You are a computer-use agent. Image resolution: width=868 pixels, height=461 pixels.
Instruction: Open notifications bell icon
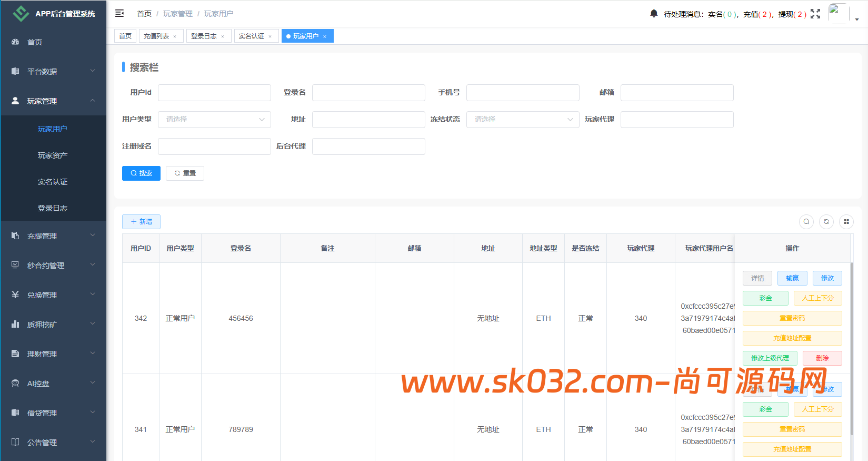click(x=654, y=14)
